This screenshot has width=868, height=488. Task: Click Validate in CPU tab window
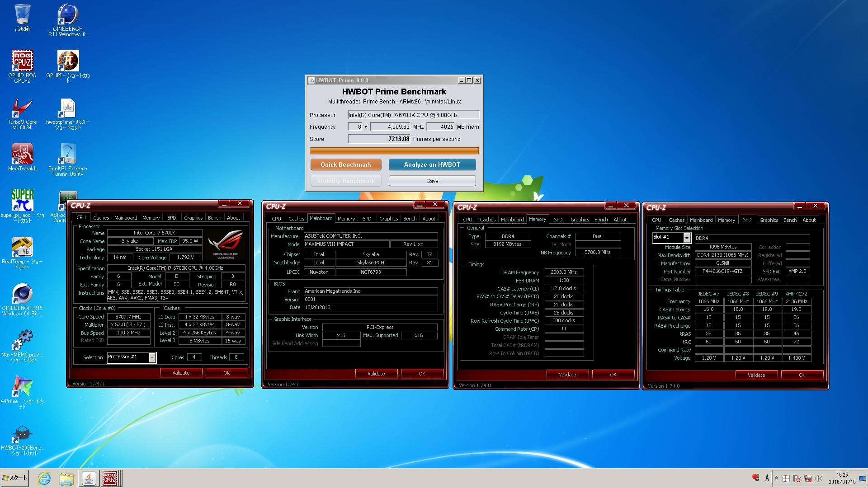(181, 373)
